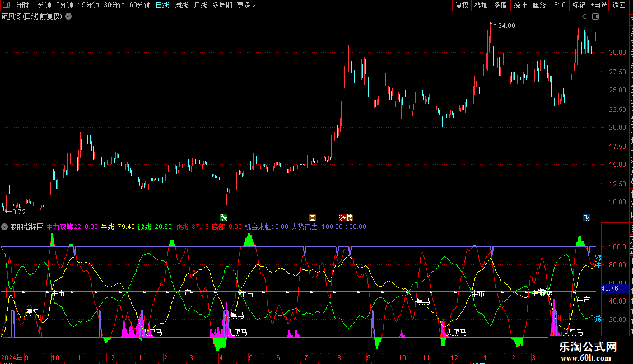
Task: Open 多周期 multi-period view
Action: click(222, 5)
